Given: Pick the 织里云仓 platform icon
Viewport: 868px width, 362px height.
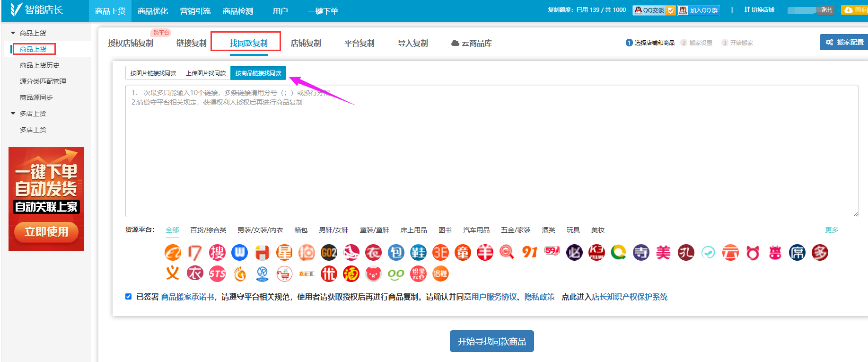Looking at the screenshot, I should pos(418,274).
